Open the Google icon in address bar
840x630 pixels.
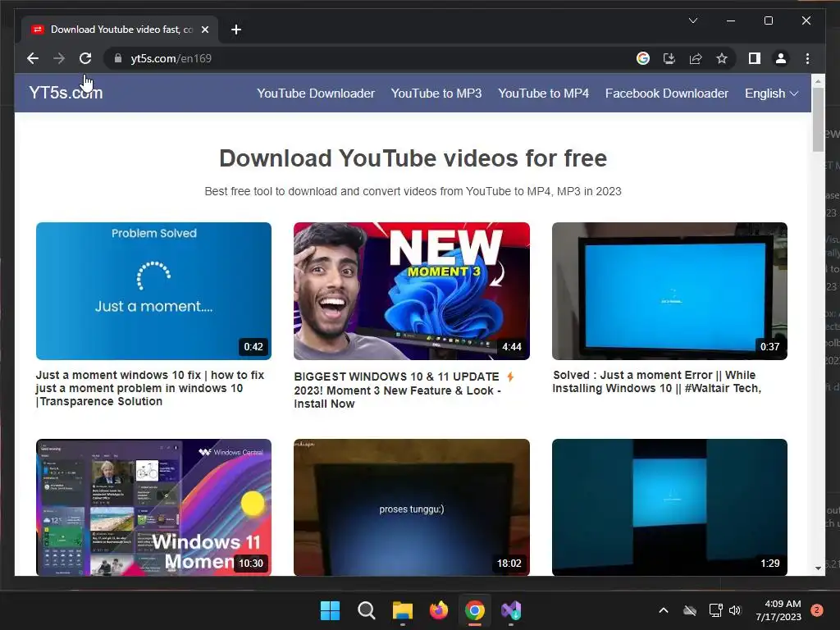(643, 58)
